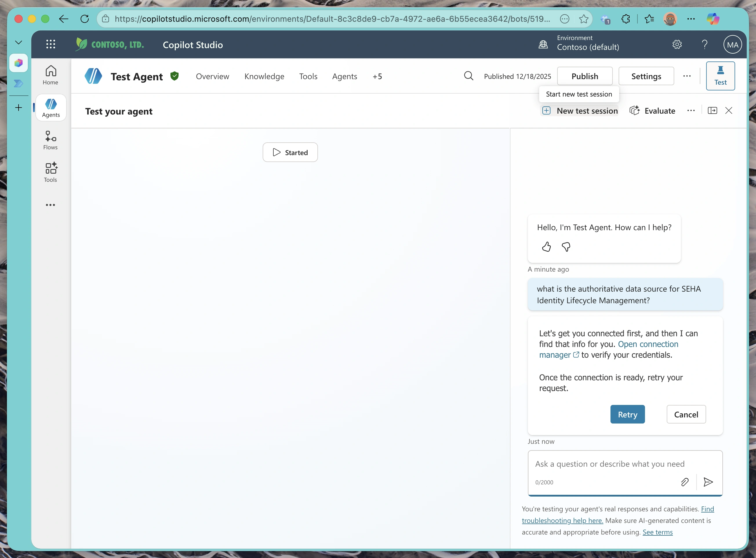Open more options next to Evaluate

(x=691, y=110)
